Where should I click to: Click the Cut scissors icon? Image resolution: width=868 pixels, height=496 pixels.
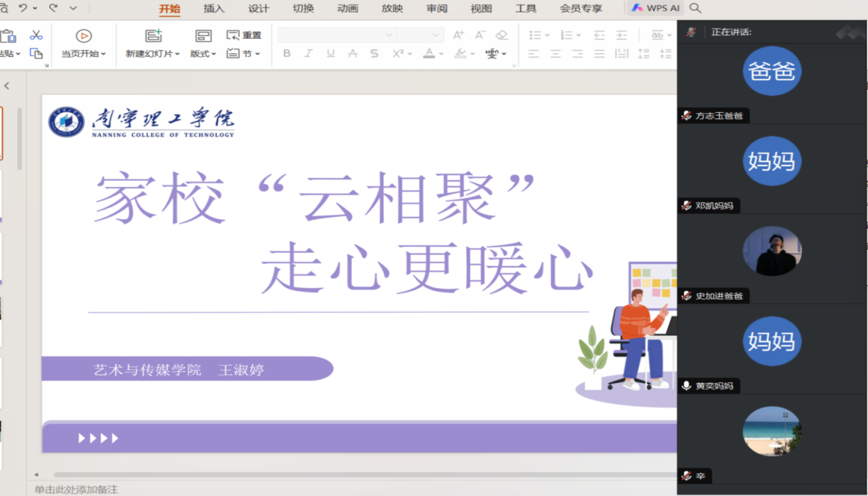point(36,35)
